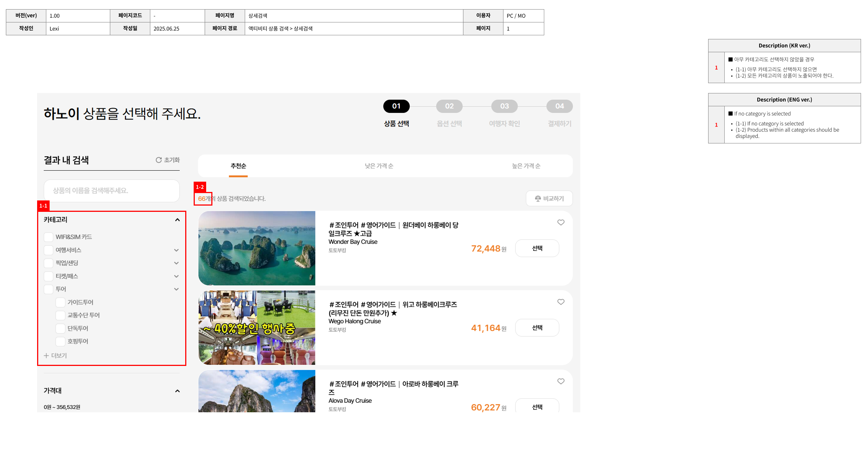Favorite the Wonder Bay Cruise with heart icon
Viewport: 868px width, 470px height.
coord(561,222)
